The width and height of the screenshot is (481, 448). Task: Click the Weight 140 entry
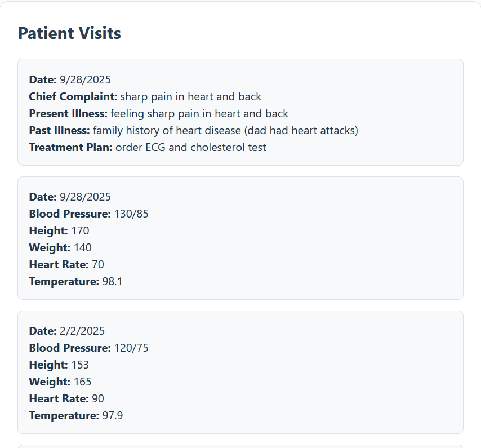60,247
